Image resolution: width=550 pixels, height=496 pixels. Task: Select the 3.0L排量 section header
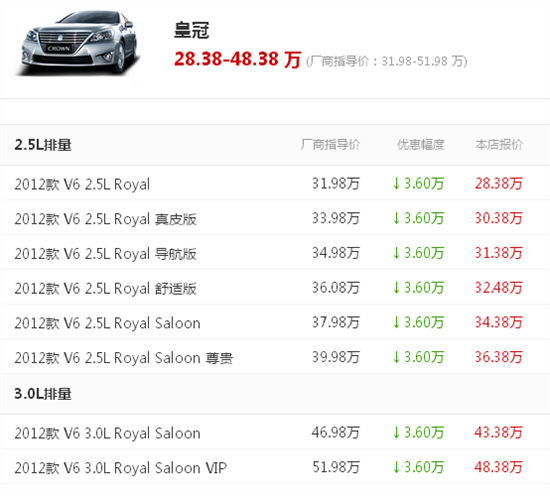coord(43,394)
